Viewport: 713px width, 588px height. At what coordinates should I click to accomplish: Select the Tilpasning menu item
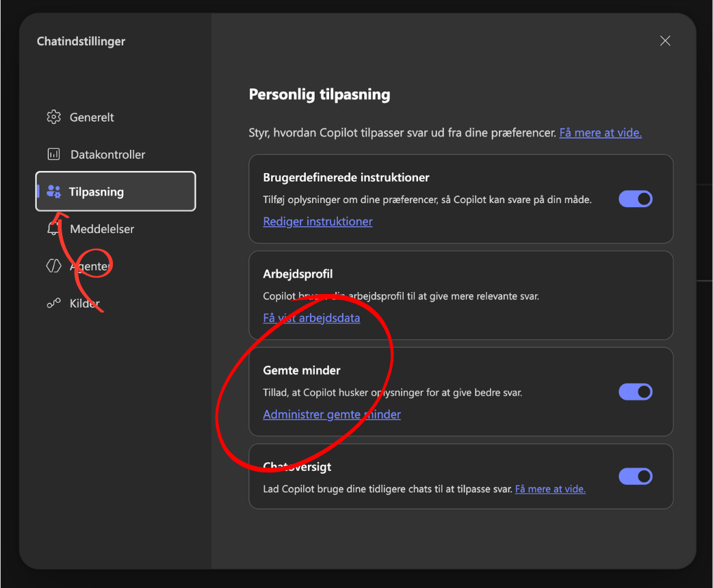click(x=116, y=191)
